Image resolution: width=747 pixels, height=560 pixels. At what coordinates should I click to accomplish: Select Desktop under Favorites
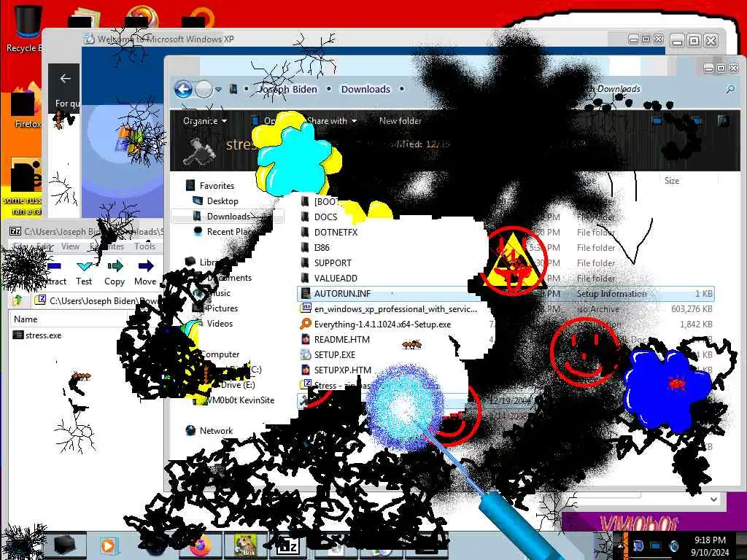pos(222,201)
